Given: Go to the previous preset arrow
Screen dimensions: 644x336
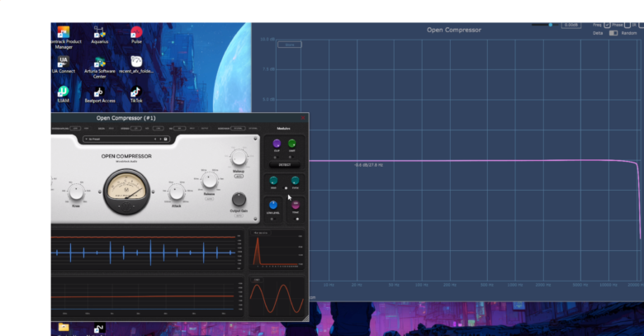Looking at the screenshot, I should (x=154, y=140).
